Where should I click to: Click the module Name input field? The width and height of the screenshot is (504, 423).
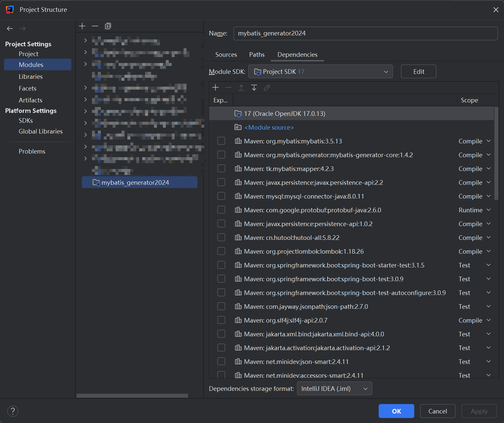tap(365, 33)
